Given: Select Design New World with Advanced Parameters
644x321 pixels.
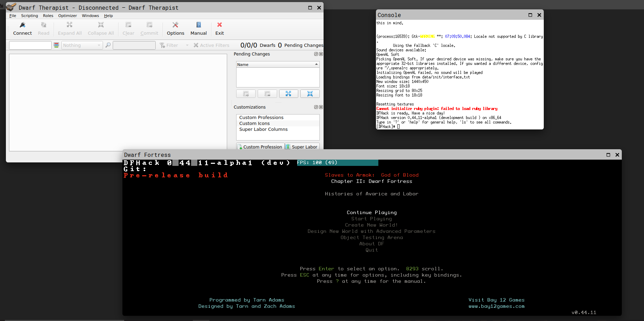Looking at the screenshot, I should [x=371, y=231].
